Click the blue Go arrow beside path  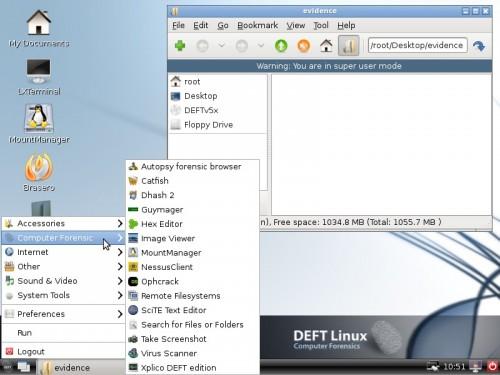(x=479, y=46)
